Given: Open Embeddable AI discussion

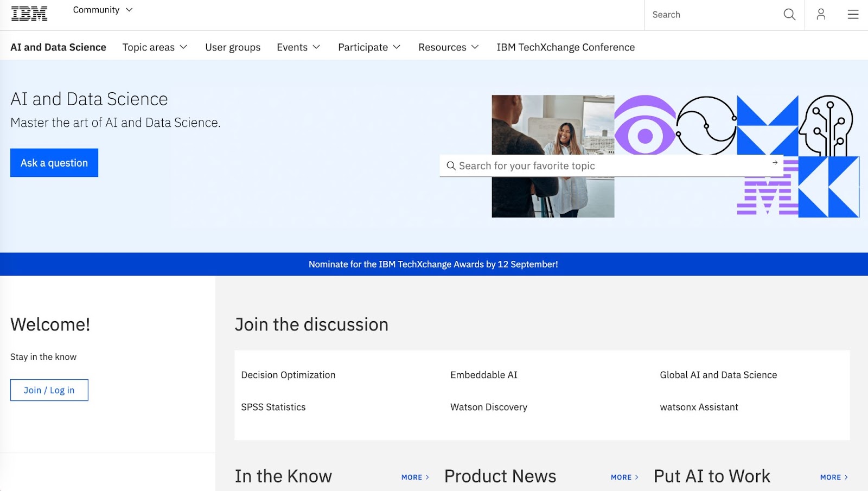Looking at the screenshot, I should pos(484,375).
